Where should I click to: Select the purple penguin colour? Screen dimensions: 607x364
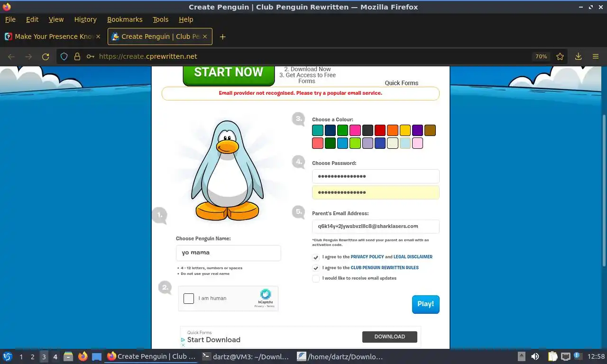click(x=417, y=130)
